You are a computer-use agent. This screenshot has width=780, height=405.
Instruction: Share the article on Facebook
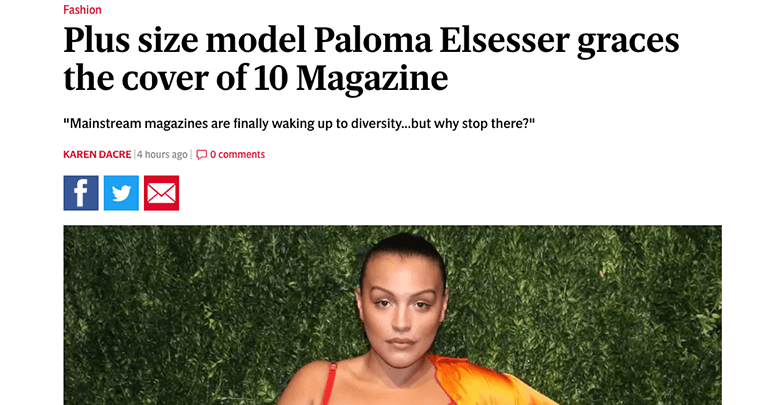click(x=81, y=193)
